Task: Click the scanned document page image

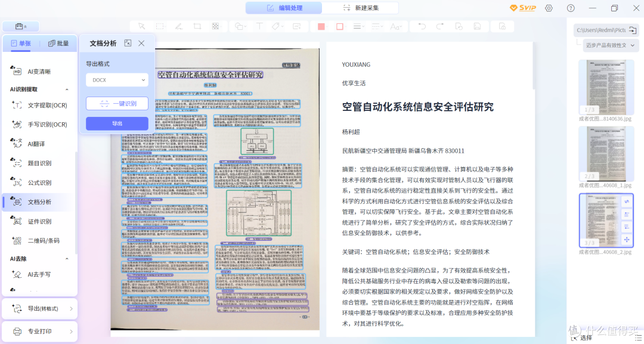Action: pyautogui.click(x=215, y=188)
